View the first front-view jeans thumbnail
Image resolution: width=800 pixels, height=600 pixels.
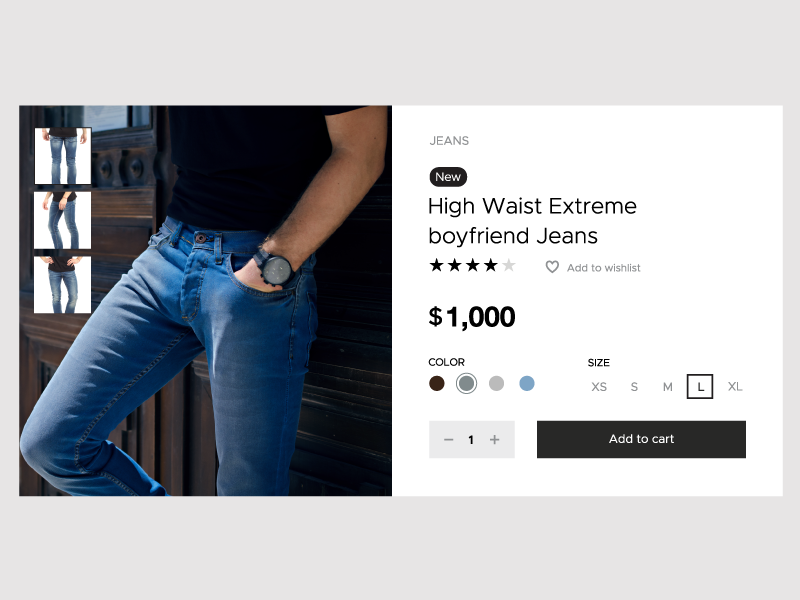(63, 156)
